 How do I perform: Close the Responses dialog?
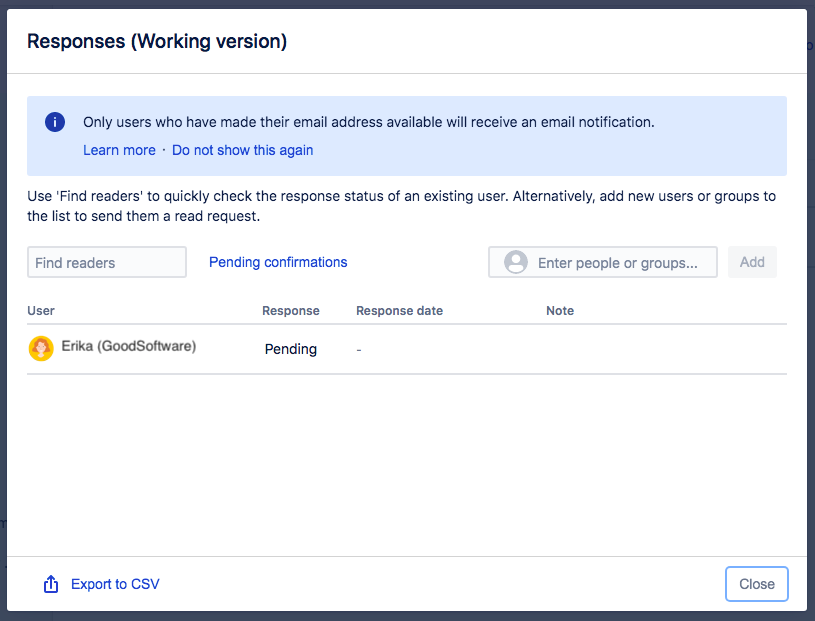(756, 584)
